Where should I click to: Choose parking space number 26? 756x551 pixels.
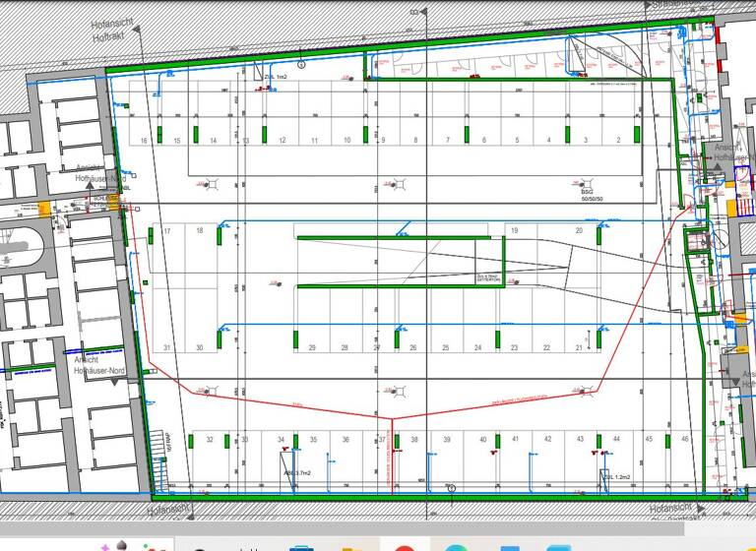pos(412,348)
